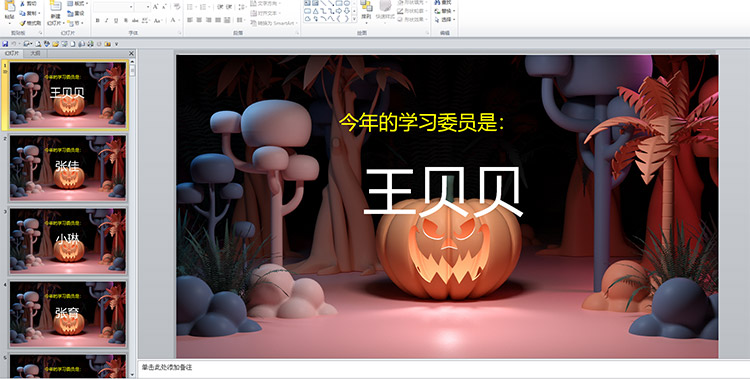The image size is (750, 379).
Task: Click the thumbnail pane scroll down arrow
Action: click(132, 375)
